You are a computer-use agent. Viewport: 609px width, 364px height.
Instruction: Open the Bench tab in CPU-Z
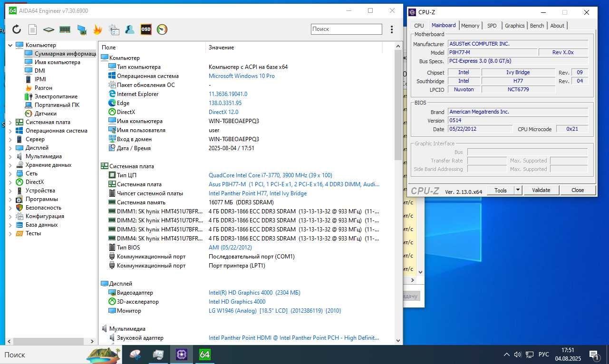(x=537, y=26)
